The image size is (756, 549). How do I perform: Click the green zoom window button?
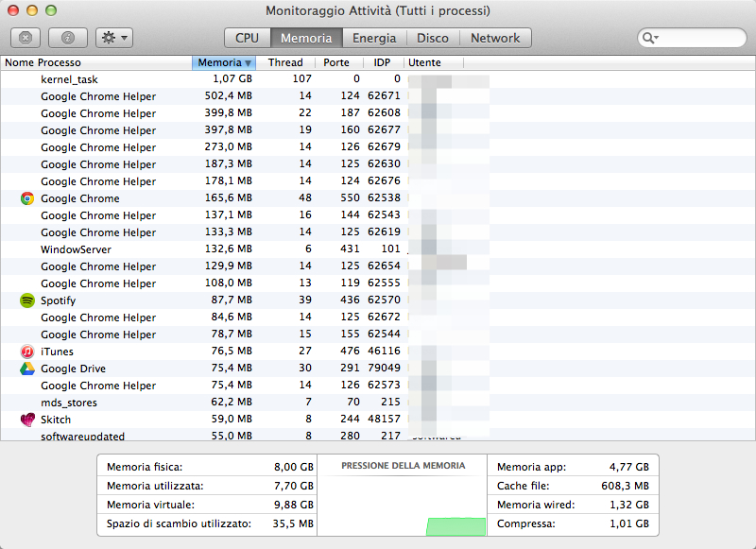pyautogui.click(x=51, y=10)
